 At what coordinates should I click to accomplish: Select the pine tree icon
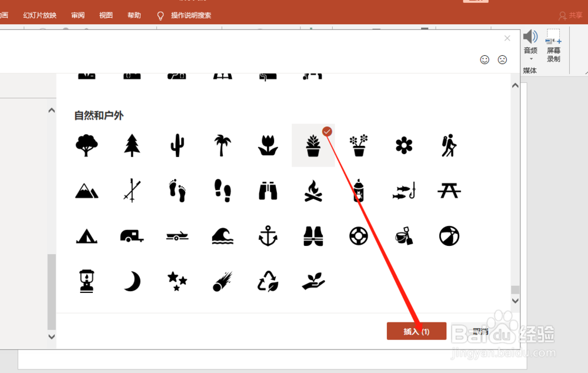(x=132, y=145)
